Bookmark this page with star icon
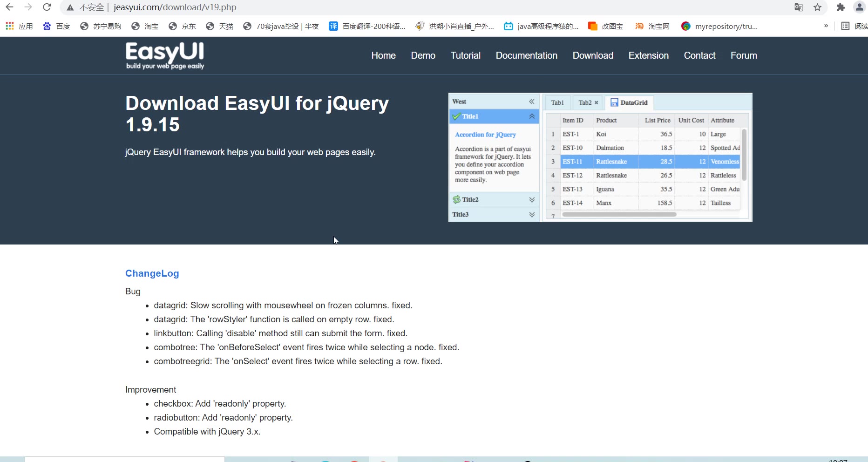 (817, 7)
